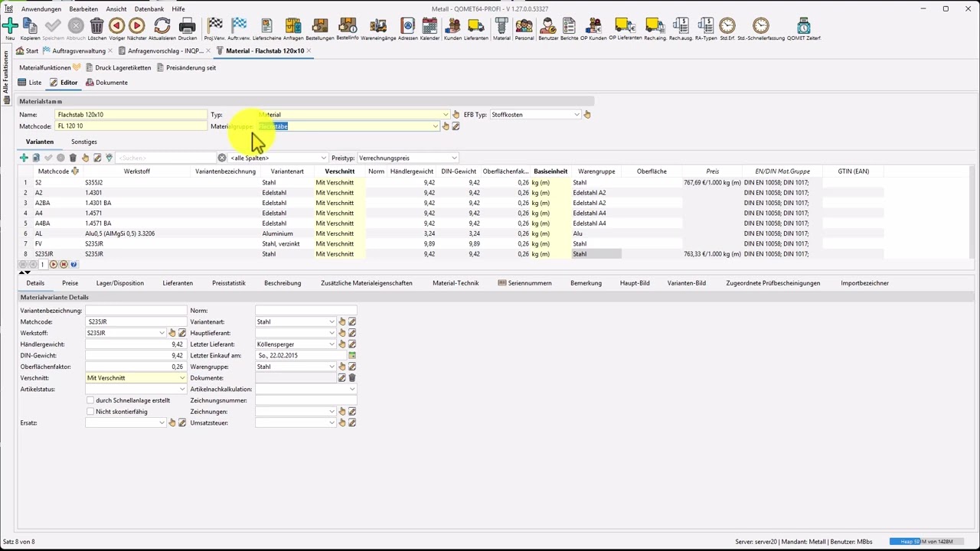Delete variant via Varianten trash icon
Screen dimensions: 980x551
(73, 158)
